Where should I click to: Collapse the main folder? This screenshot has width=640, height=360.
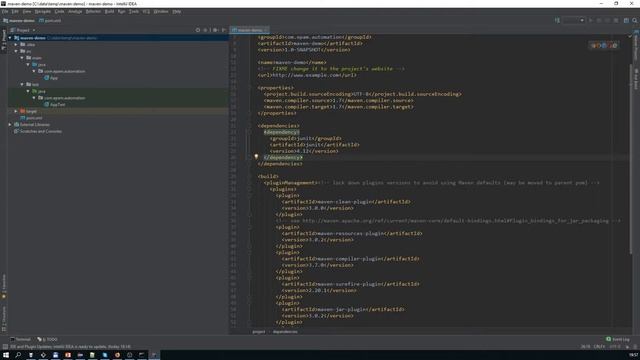[x=22, y=58]
